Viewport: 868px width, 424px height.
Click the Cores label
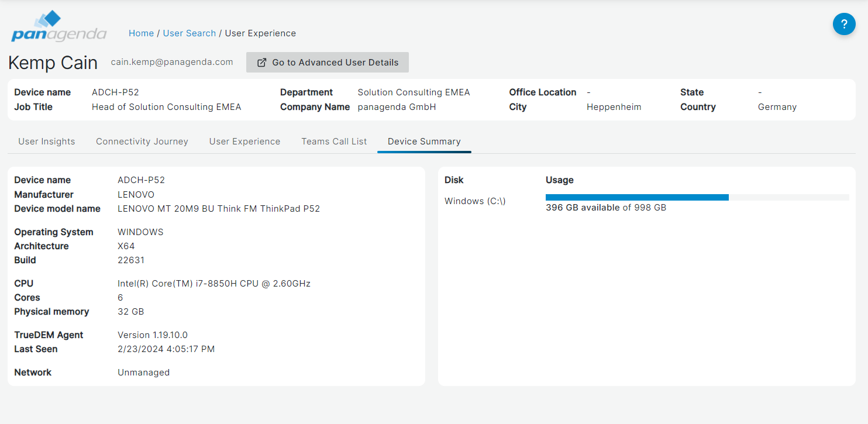pos(27,298)
